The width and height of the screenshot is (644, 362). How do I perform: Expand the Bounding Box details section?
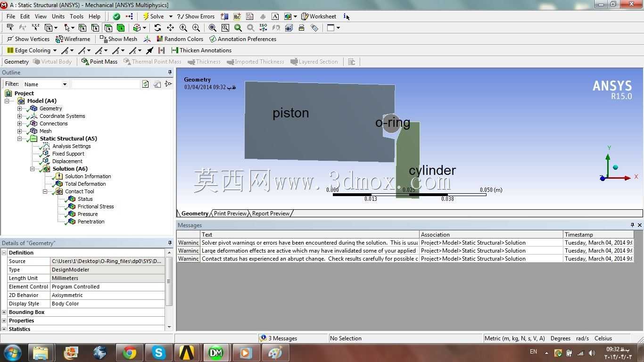tap(4, 312)
